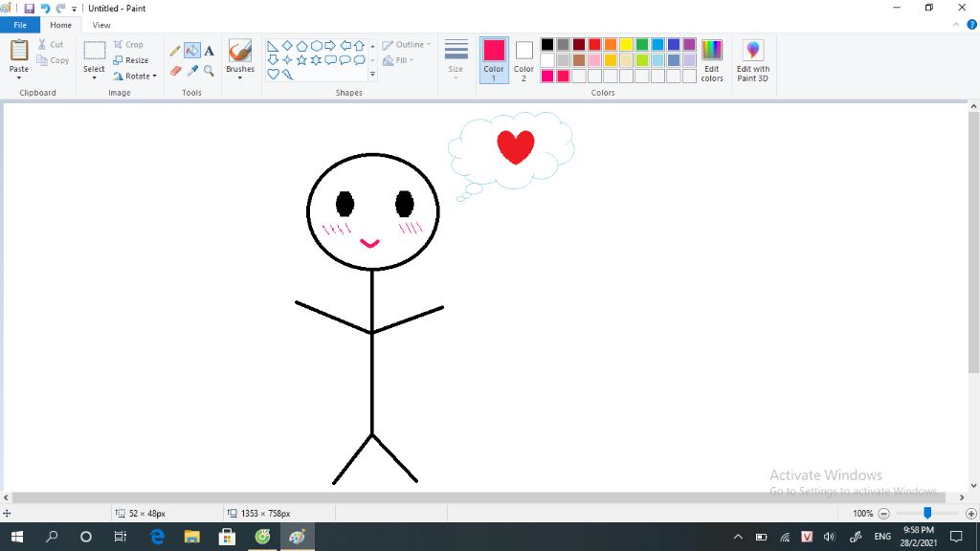This screenshot has height=551, width=980.
Task: Pick the green color swatch
Action: (x=642, y=44)
